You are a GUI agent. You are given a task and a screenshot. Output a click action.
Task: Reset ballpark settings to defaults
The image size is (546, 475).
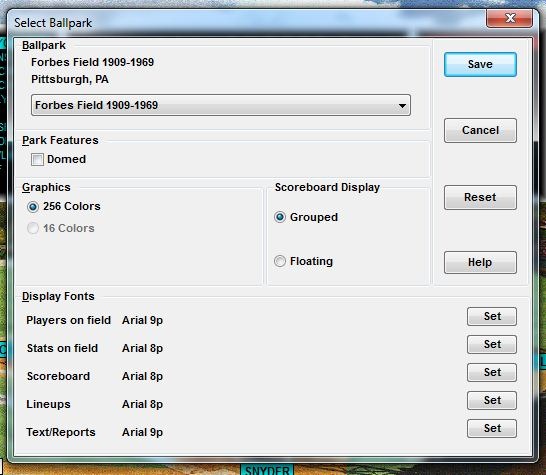click(x=480, y=197)
